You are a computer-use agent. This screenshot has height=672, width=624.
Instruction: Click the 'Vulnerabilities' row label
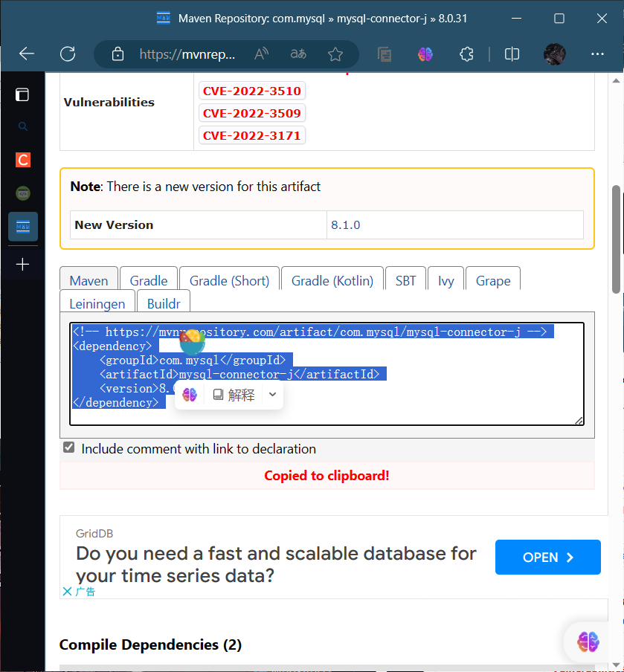(109, 102)
